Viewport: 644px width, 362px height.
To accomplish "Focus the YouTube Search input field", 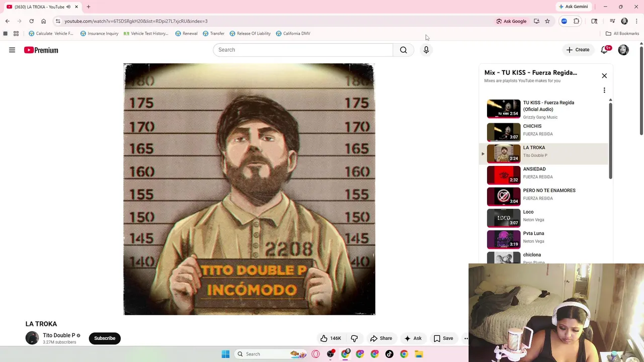I will pyautogui.click(x=303, y=50).
